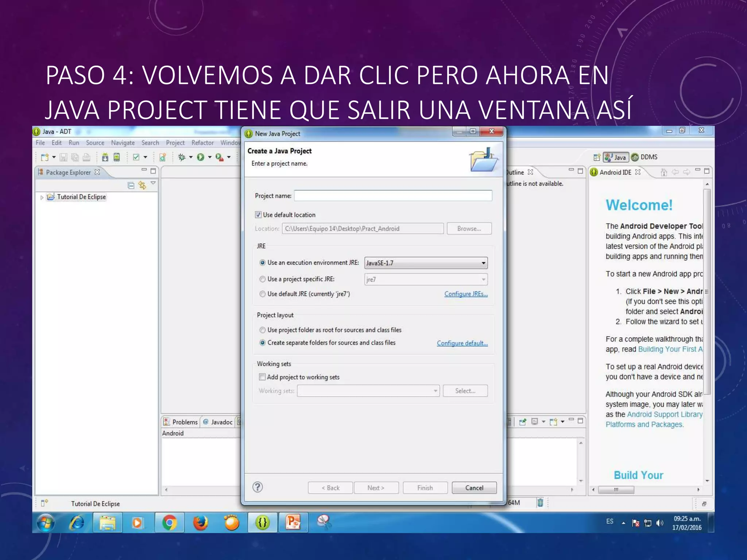Toggle Link with Editor arrows icon
This screenshot has height=560, width=747.
coord(142,186)
